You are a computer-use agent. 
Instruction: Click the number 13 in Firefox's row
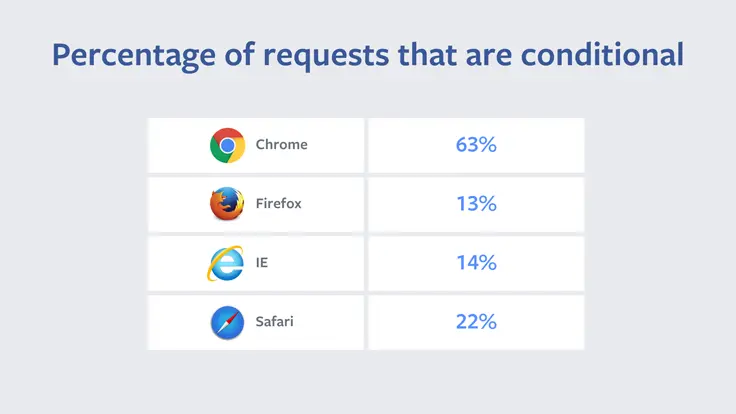[x=466, y=204]
